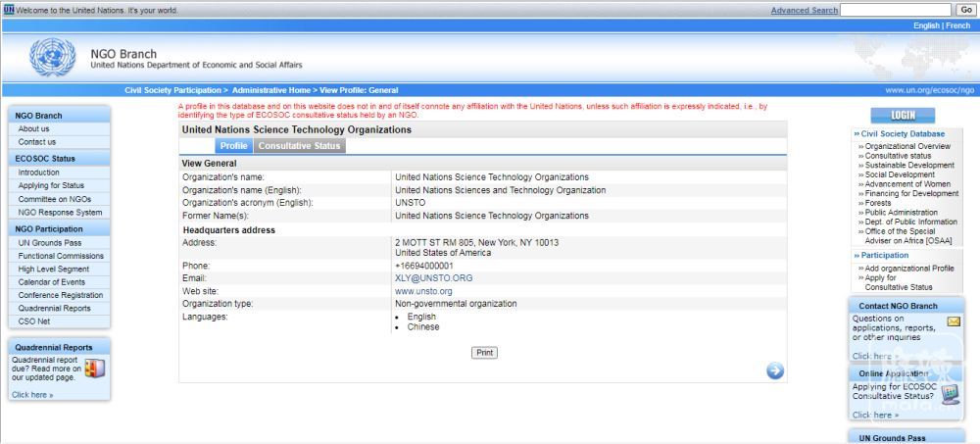Image resolution: width=980 pixels, height=444 pixels.
Task: Click the blue next arrow icon
Action: click(x=775, y=370)
